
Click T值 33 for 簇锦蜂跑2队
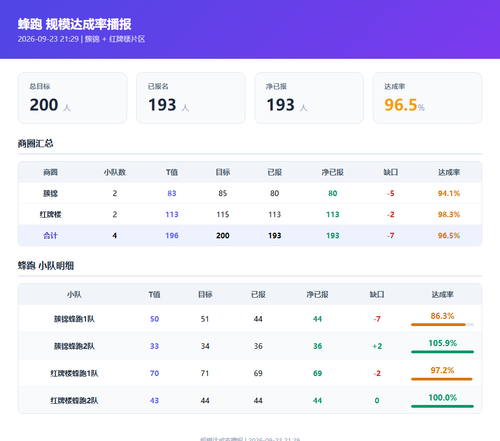[154, 346]
